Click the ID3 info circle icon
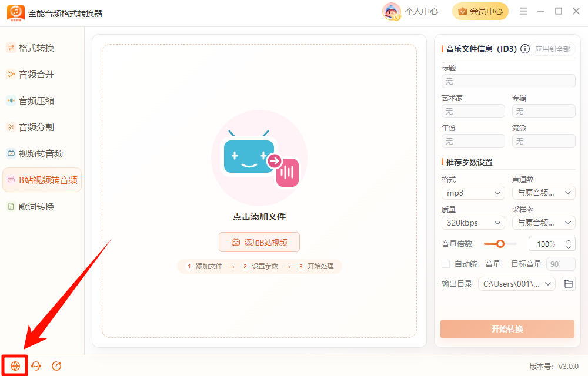Screen dimensions: 588x376 pos(525,49)
